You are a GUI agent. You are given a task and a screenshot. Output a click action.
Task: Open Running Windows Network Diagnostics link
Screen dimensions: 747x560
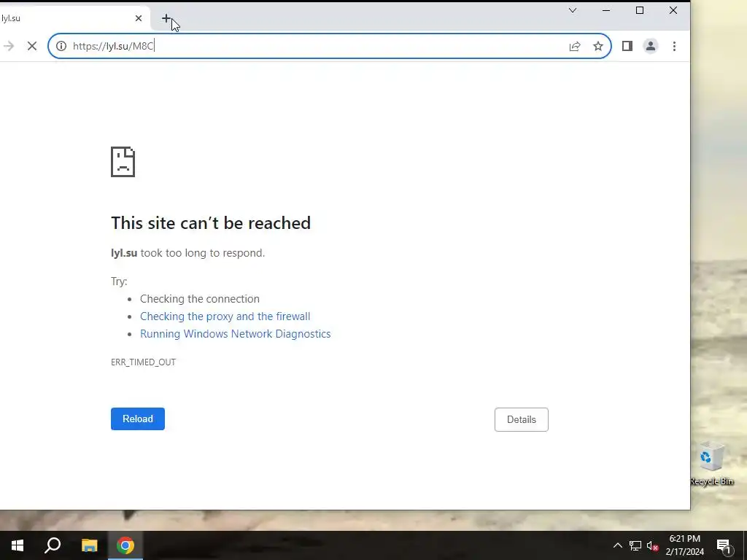click(236, 334)
